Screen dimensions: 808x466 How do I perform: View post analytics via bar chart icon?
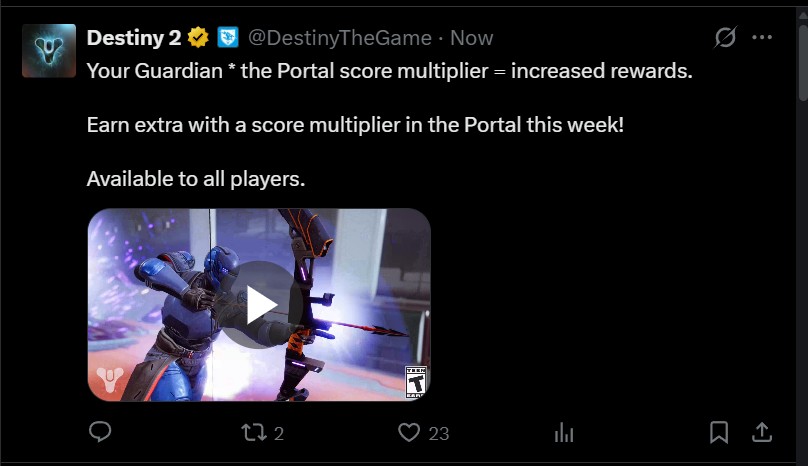tap(564, 432)
